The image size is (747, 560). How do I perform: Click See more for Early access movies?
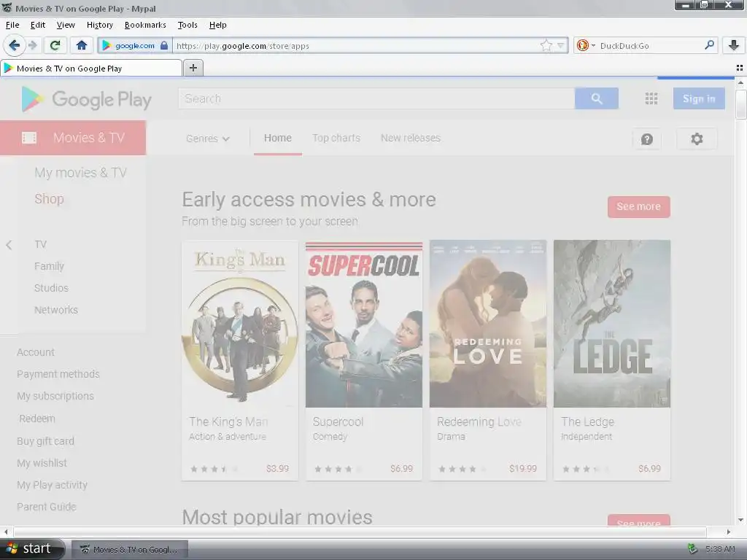point(638,206)
